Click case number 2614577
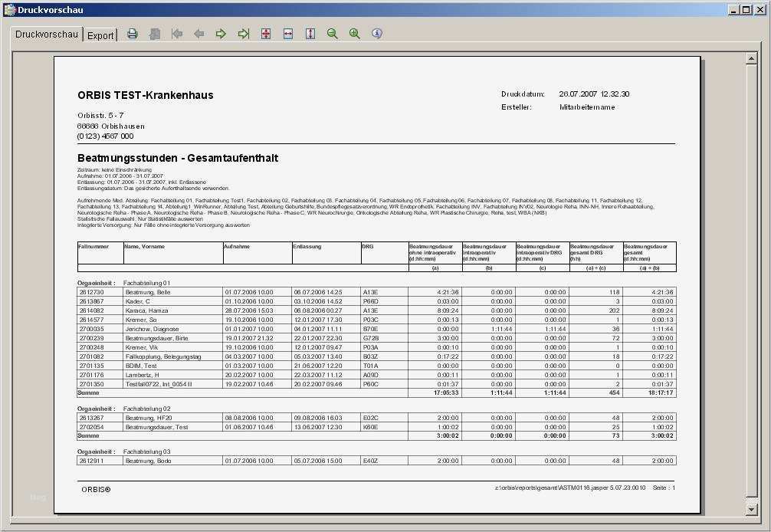 click(x=92, y=320)
